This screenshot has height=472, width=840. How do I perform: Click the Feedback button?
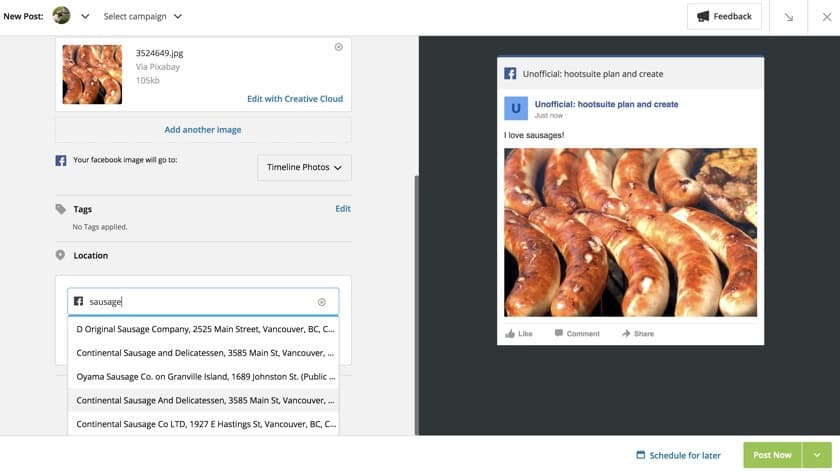(724, 17)
